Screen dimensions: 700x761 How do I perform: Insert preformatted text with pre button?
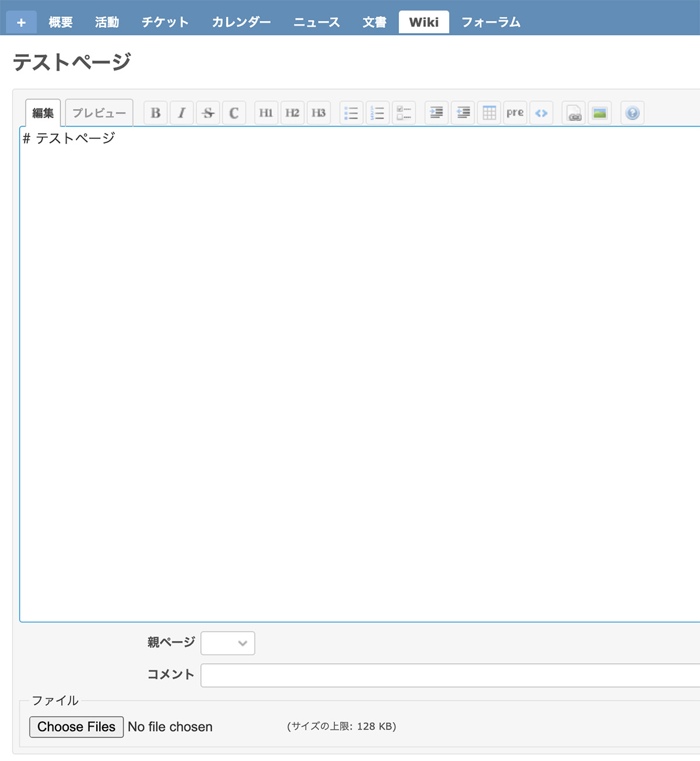coord(515,113)
